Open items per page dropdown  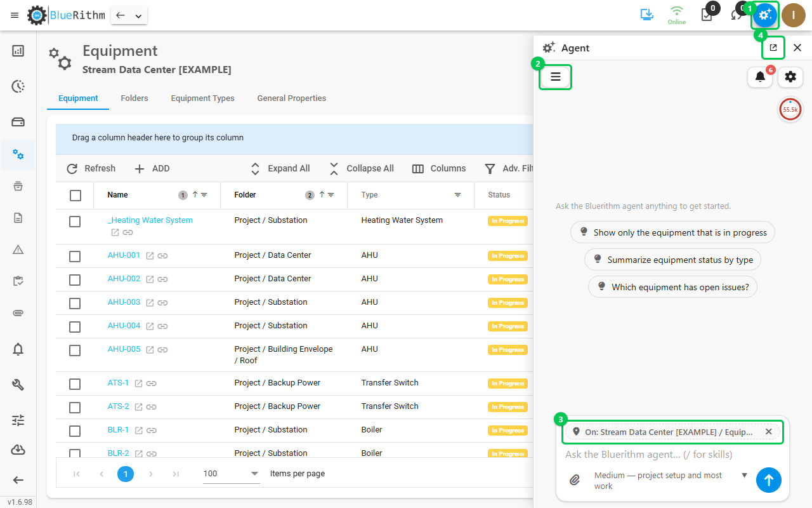click(x=232, y=474)
